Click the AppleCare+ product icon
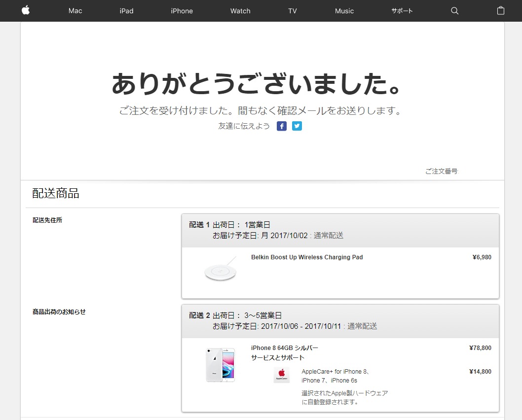The height and width of the screenshot is (420, 522). [x=282, y=375]
